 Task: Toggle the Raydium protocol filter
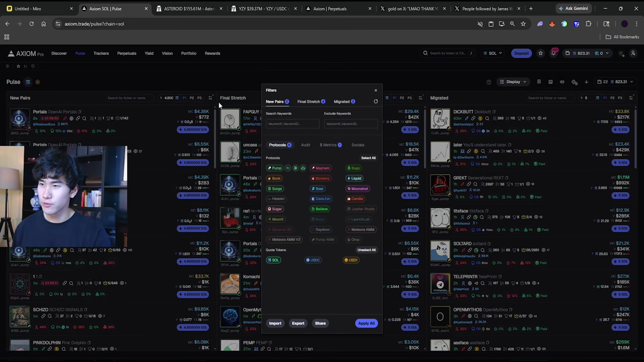[x=321, y=230]
